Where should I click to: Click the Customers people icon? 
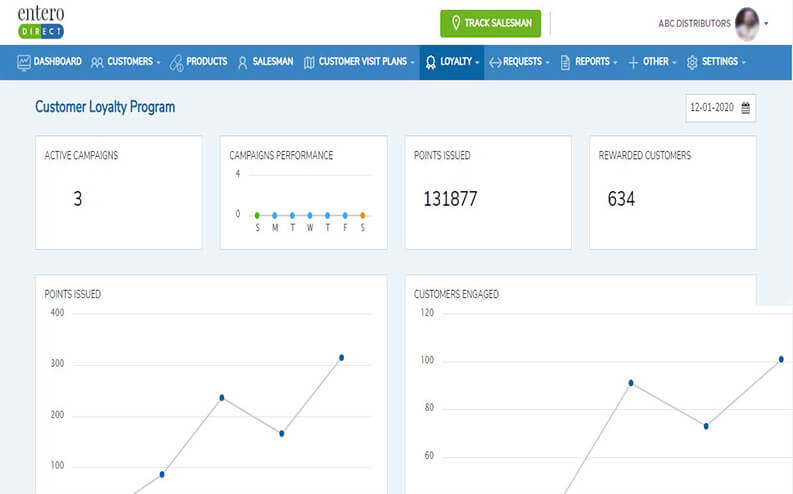tap(97, 62)
